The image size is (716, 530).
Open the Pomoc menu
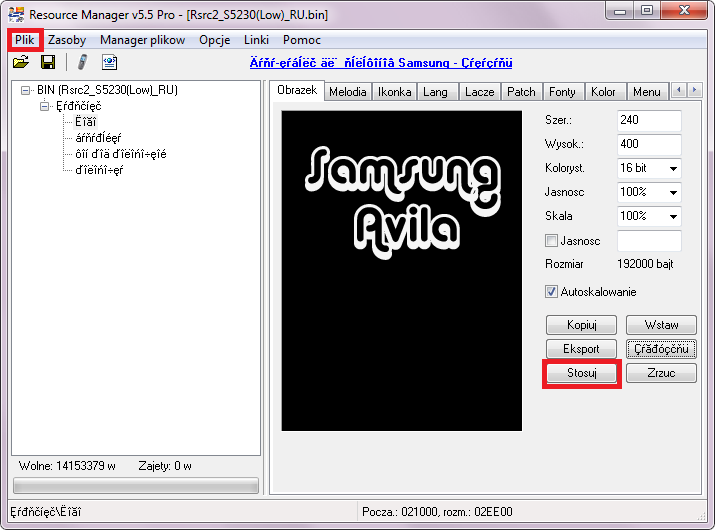pyautogui.click(x=302, y=40)
